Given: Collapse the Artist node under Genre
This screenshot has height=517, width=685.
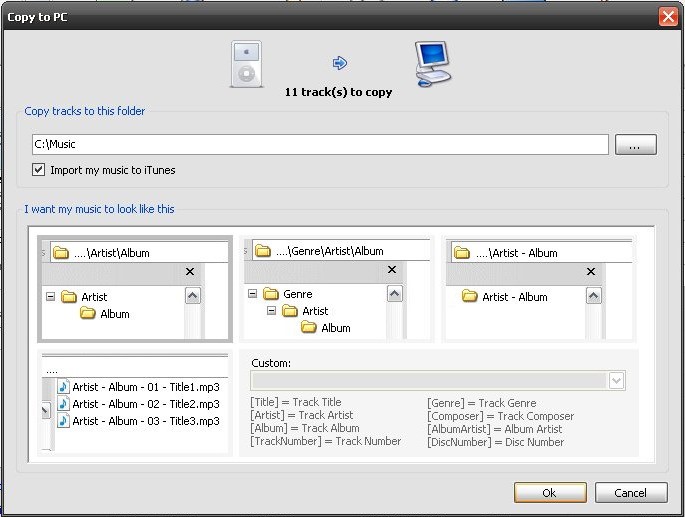Looking at the screenshot, I should (270, 311).
